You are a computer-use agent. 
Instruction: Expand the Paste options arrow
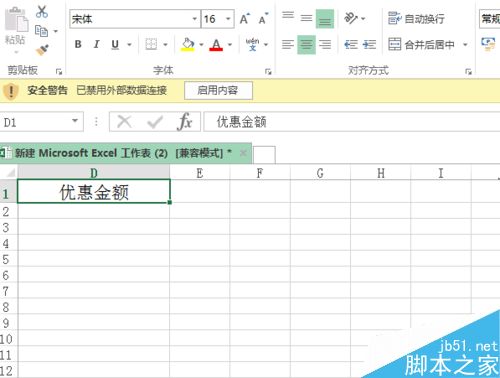coord(16,52)
